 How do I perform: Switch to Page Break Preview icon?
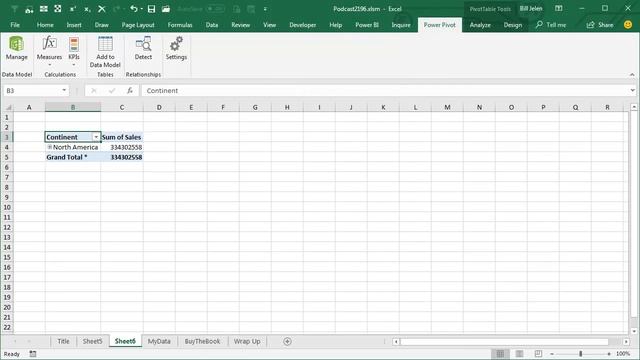coord(538,354)
